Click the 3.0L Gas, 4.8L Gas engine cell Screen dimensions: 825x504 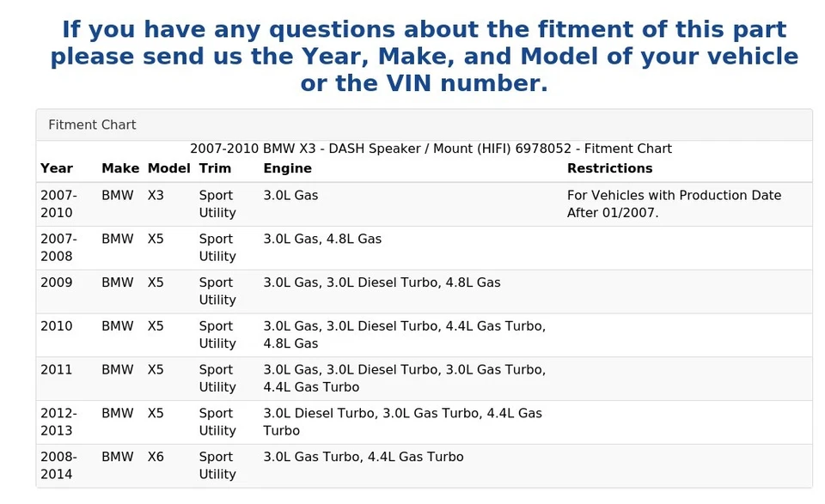pos(322,240)
